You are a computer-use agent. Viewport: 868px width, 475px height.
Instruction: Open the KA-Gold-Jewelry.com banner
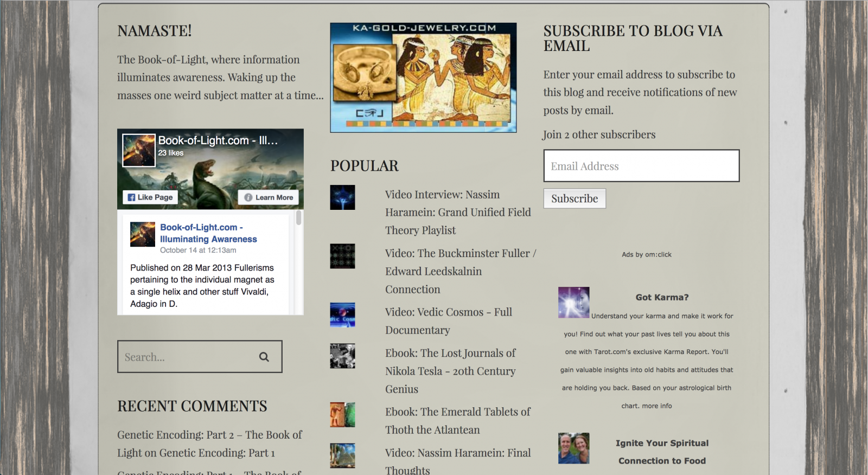(423, 78)
